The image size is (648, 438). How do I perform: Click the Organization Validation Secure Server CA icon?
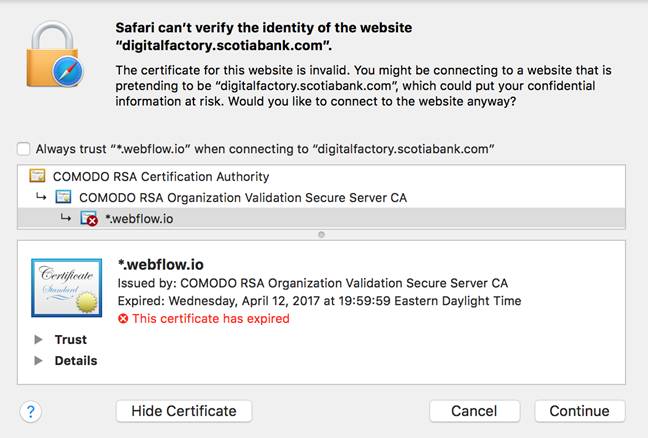point(63,197)
